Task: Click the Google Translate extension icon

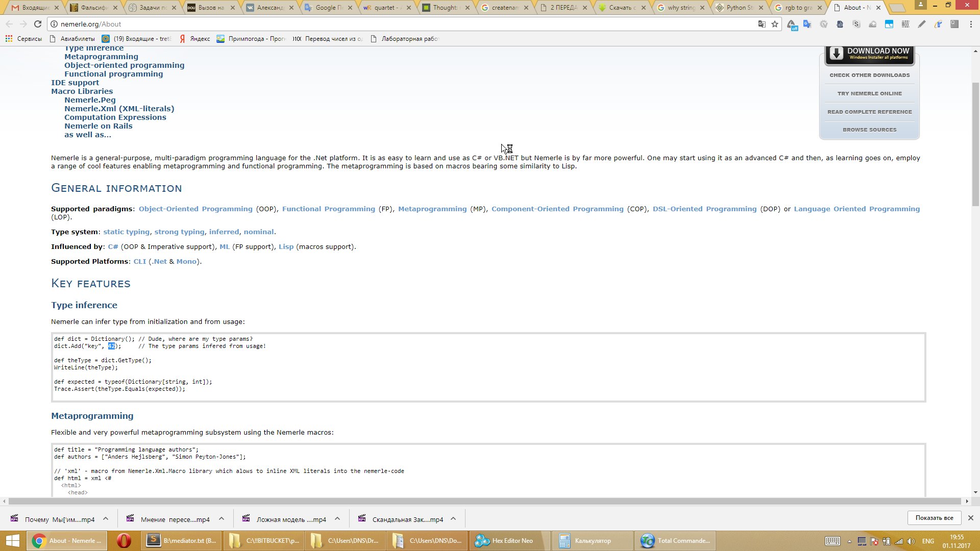Action: pos(807,24)
